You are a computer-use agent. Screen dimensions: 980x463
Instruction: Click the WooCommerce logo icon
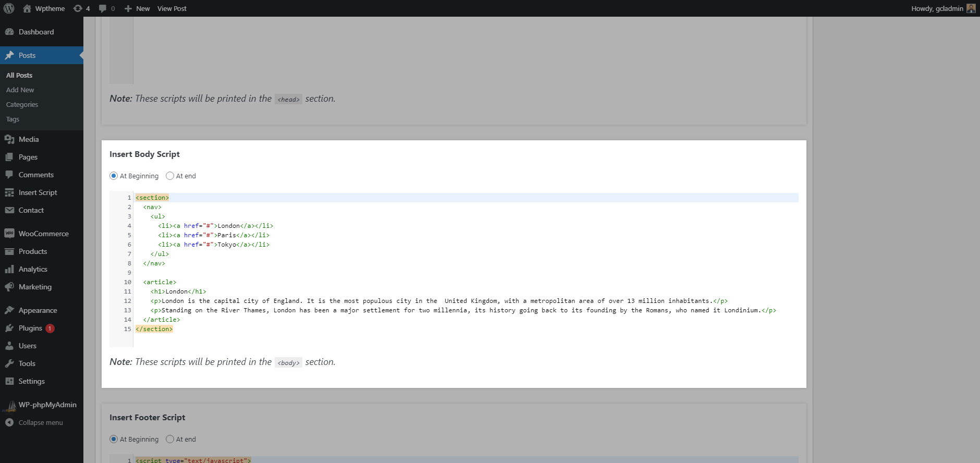9,234
